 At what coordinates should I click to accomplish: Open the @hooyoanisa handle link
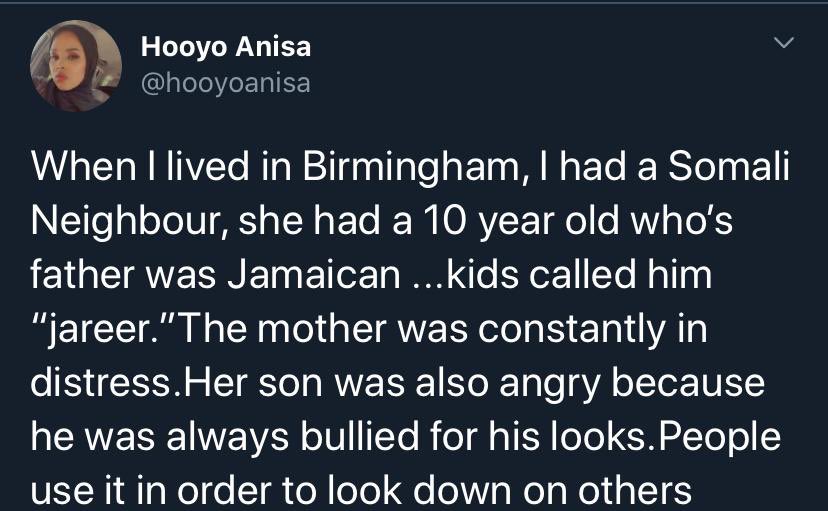[226, 83]
